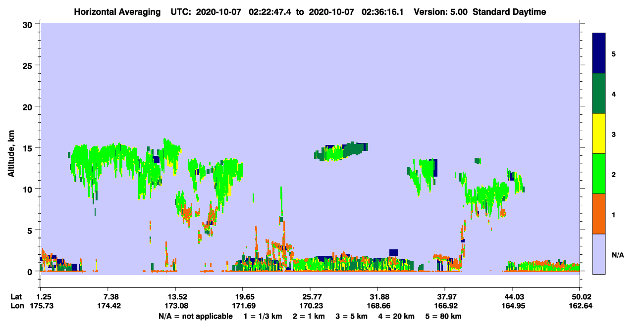Click the '5 = 80 km' legend note
This screenshot has height=330, width=644.
[x=443, y=316]
